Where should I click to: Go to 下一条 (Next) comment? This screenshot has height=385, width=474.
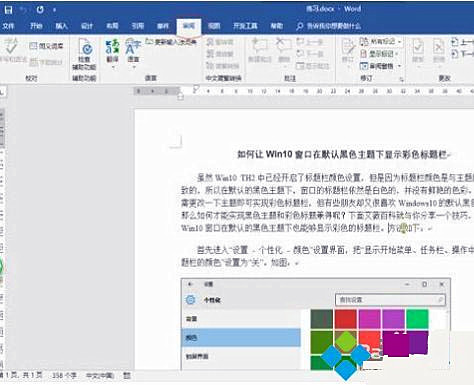(x=310, y=54)
